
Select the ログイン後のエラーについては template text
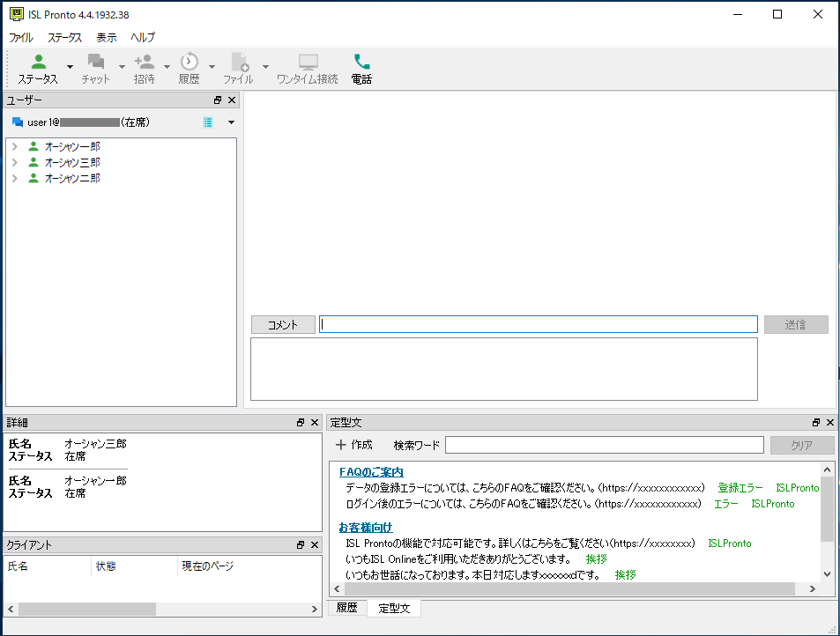click(524, 504)
